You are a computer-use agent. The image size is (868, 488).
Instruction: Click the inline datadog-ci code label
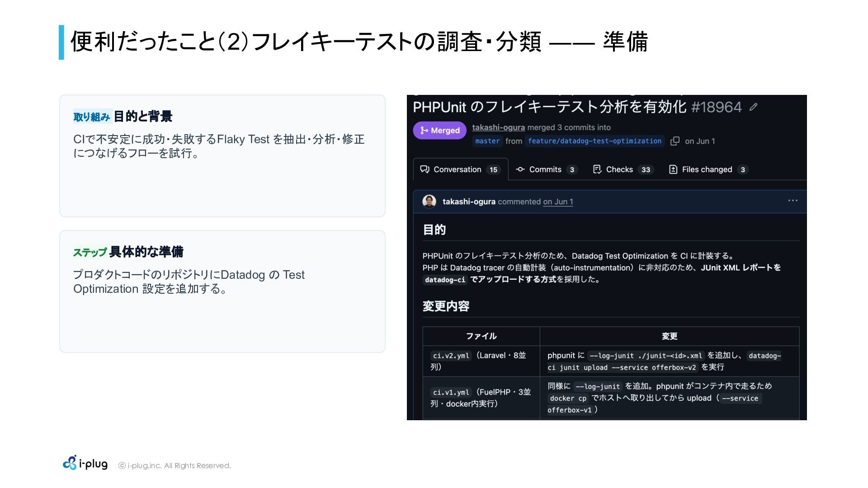click(x=445, y=280)
